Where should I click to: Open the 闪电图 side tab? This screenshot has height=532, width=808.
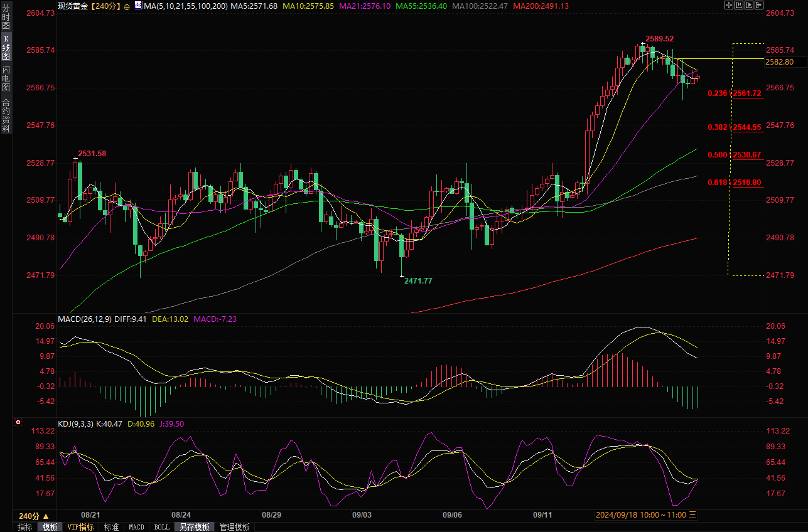point(6,78)
